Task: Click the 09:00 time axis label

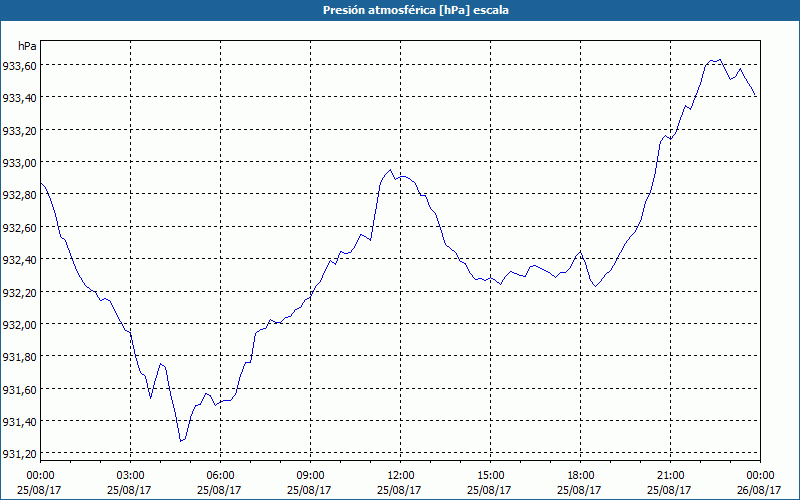Action: 310,476
